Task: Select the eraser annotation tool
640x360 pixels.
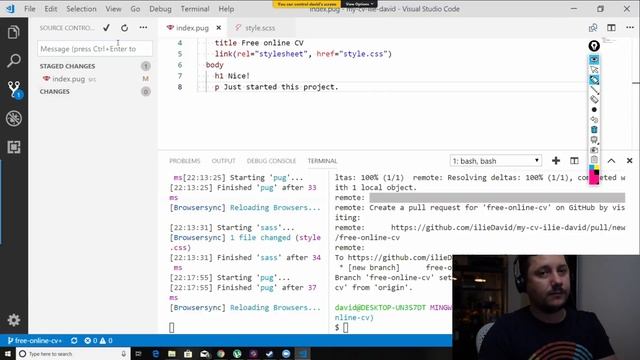Action: pos(594,99)
